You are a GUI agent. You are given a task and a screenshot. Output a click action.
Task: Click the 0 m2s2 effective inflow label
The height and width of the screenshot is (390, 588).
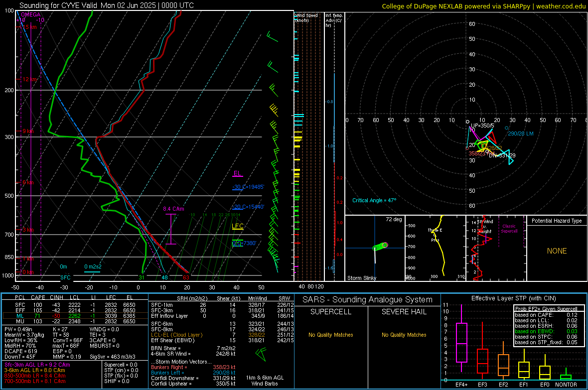pyautogui.click(x=93, y=266)
